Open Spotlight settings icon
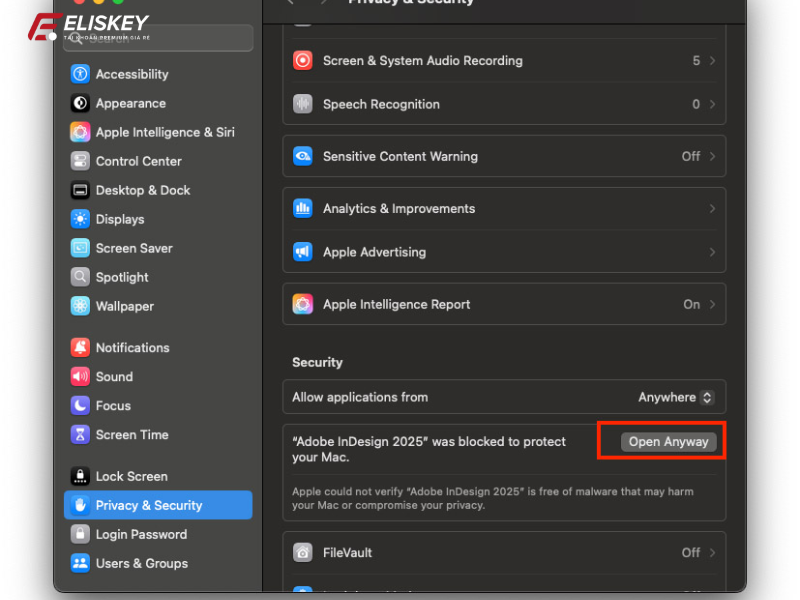The width and height of the screenshot is (800, 600). (80, 277)
